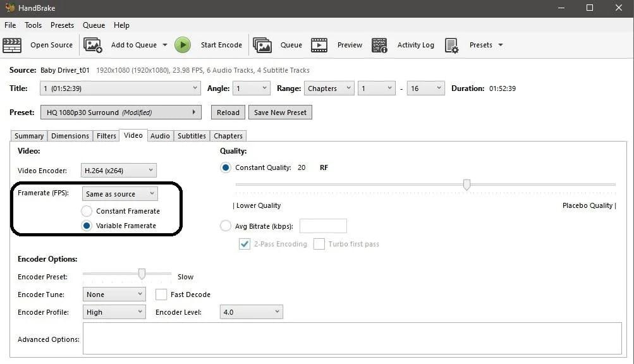Screen dimensions: 634x364
Task: Click the Encoder Preset value Slow
Action: [x=186, y=277]
